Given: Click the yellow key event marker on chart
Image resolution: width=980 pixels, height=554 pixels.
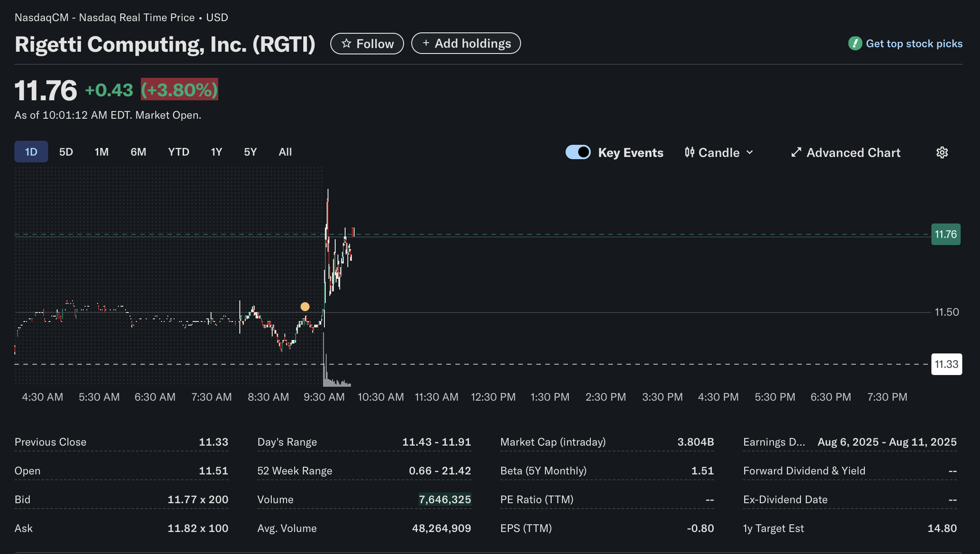Looking at the screenshot, I should click(x=305, y=307).
